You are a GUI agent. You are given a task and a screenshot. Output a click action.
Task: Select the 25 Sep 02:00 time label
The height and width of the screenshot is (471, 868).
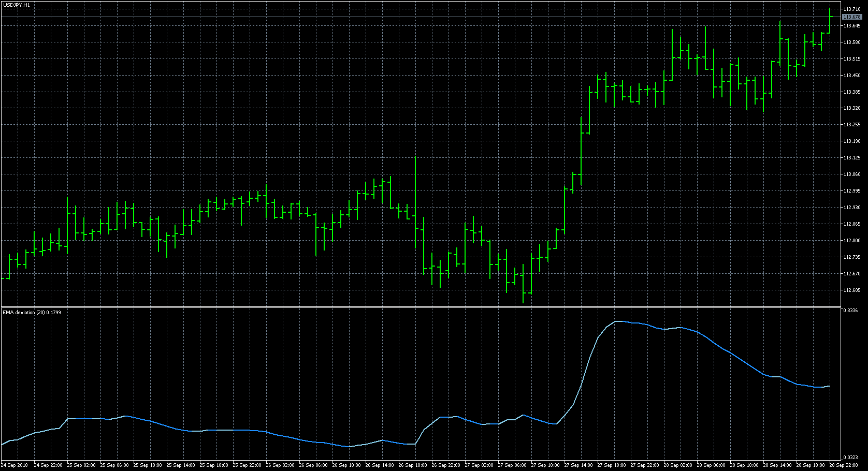[81, 465]
